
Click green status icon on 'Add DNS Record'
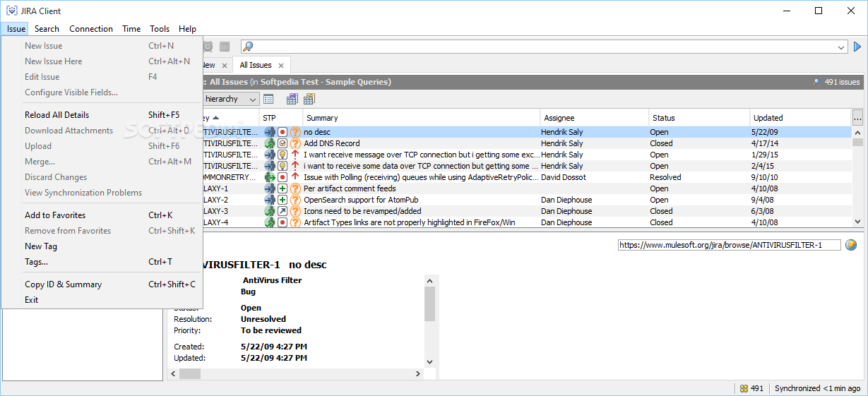[x=270, y=143]
